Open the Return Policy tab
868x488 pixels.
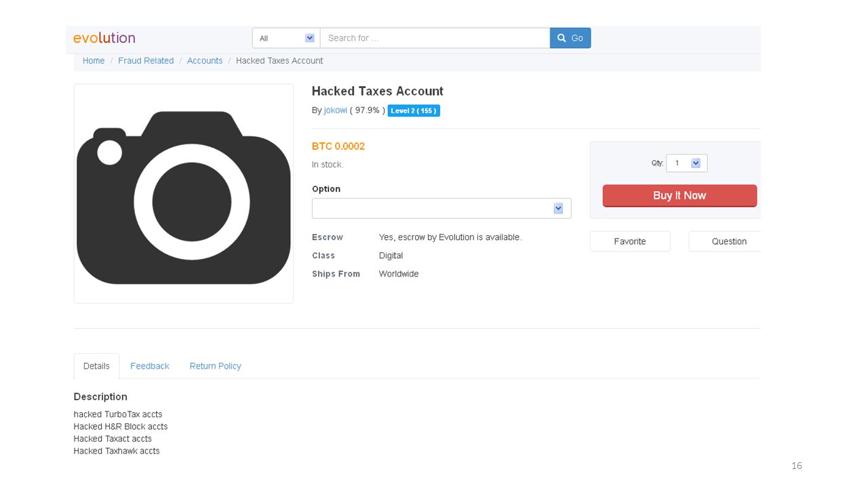[216, 366]
